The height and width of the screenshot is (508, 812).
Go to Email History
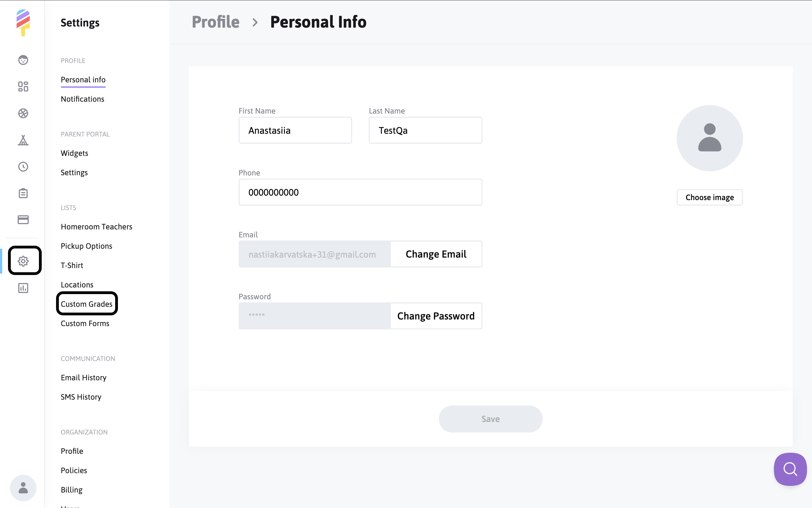pyautogui.click(x=84, y=378)
